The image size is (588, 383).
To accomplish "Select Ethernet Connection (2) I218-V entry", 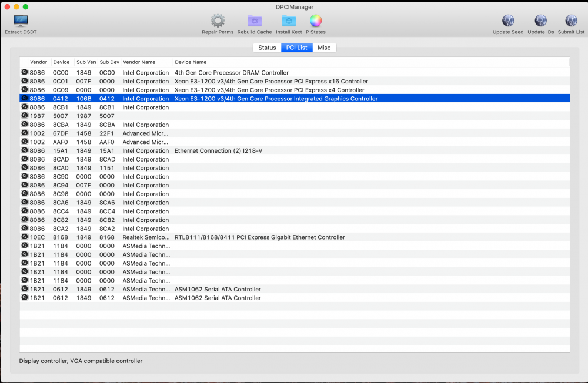I will [x=218, y=150].
